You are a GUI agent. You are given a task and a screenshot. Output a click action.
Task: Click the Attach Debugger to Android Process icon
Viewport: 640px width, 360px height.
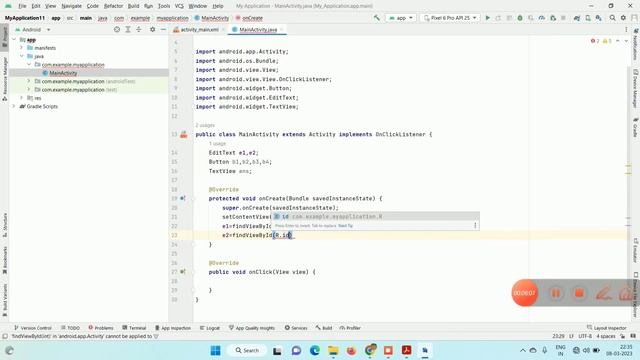pos(553,18)
